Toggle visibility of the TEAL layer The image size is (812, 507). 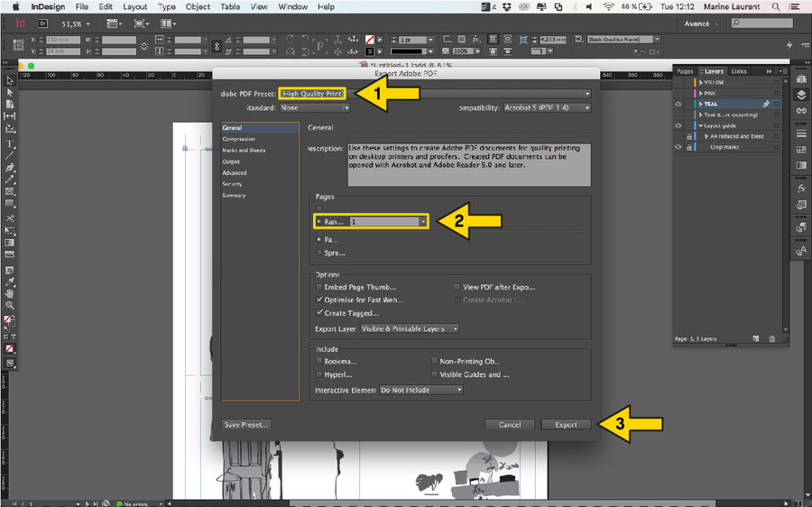tap(678, 104)
